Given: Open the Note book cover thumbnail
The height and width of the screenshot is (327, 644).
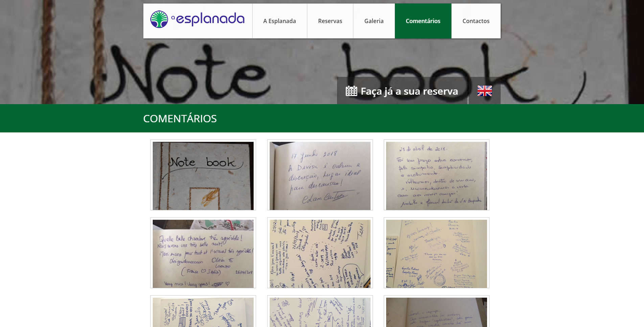Looking at the screenshot, I should pos(203,175).
